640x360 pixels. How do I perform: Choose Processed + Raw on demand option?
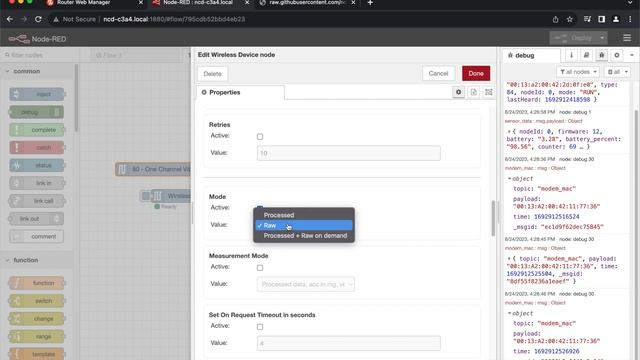[x=304, y=236]
